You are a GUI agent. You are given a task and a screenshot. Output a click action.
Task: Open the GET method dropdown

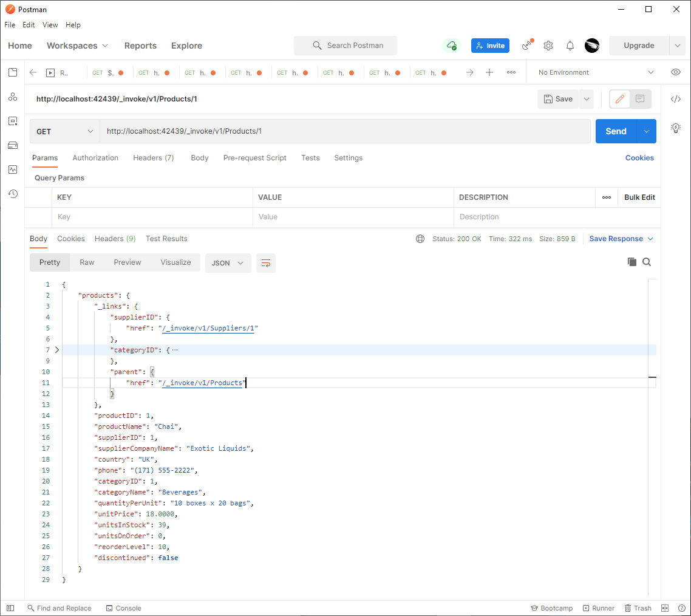tap(64, 131)
